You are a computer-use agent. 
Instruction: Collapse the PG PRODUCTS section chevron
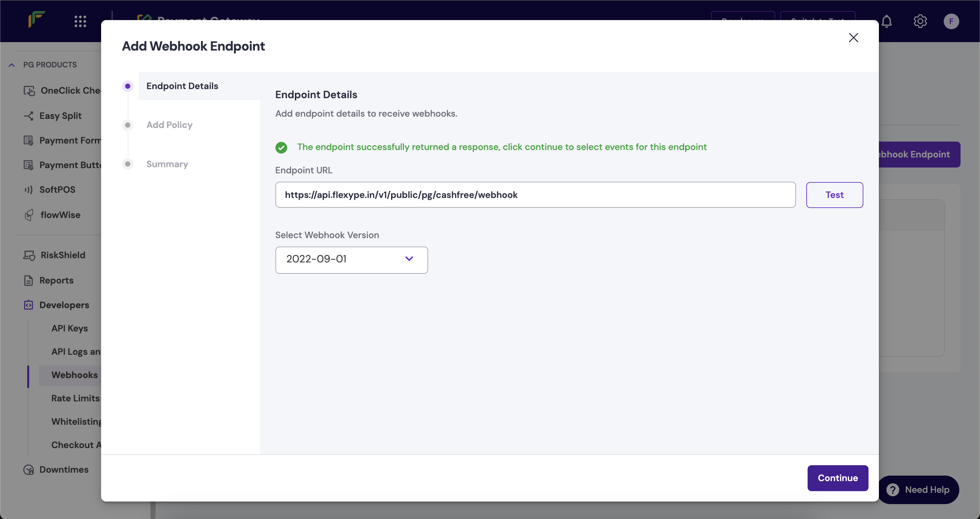coord(12,65)
